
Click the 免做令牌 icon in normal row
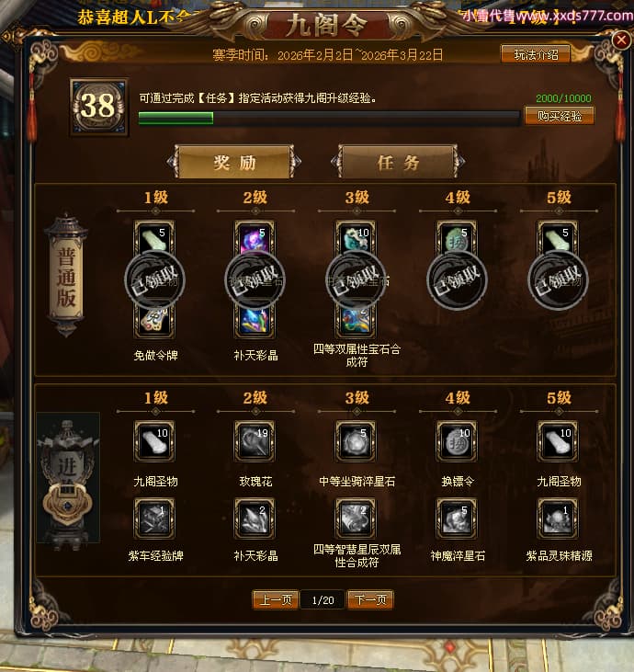pos(154,320)
